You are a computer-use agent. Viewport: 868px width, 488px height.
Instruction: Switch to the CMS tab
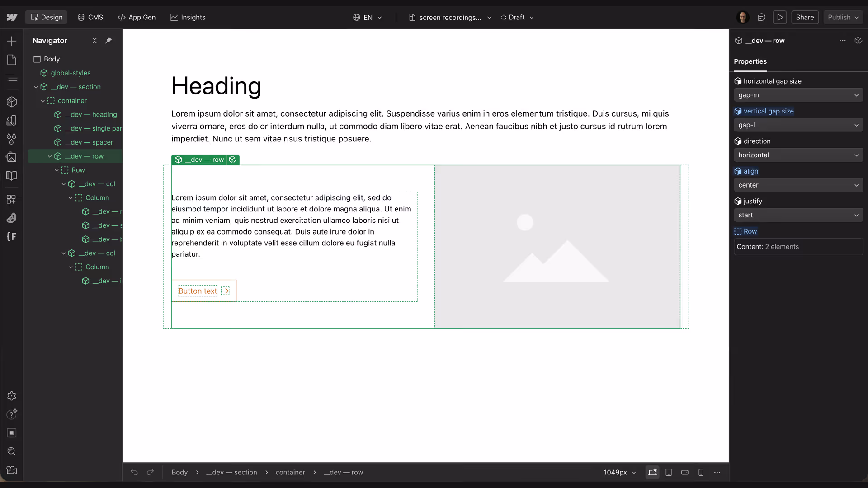(x=90, y=17)
